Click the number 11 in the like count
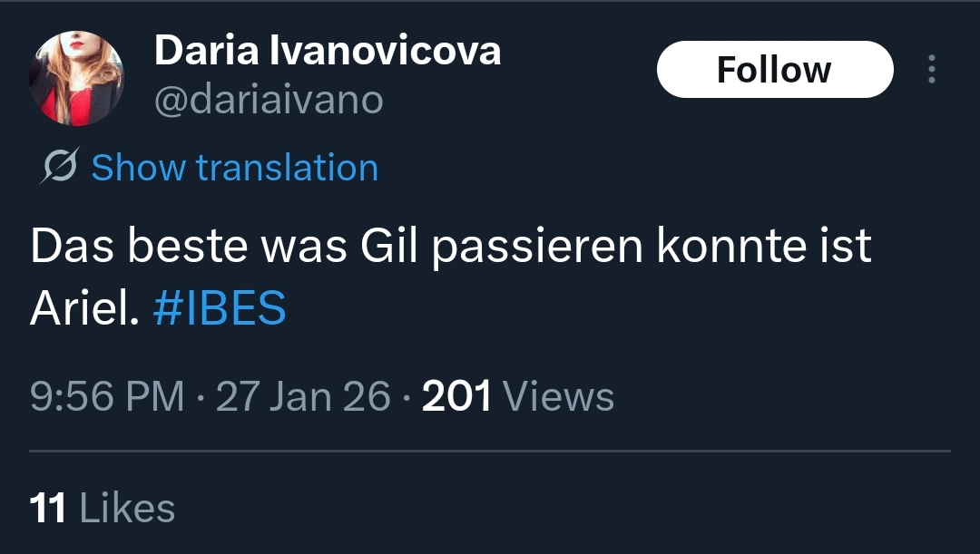Image resolution: width=980 pixels, height=554 pixels. click(x=48, y=508)
